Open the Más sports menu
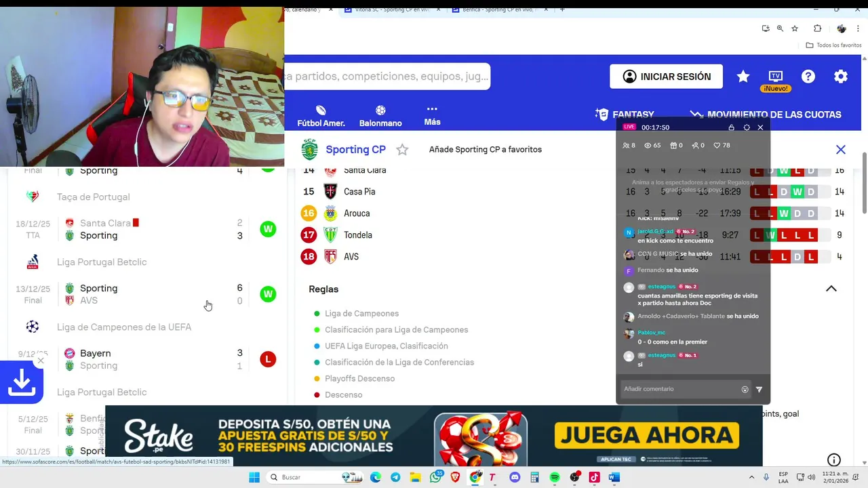Screen dimensions: 868x488 pyautogui.click(x=432, y=116)
